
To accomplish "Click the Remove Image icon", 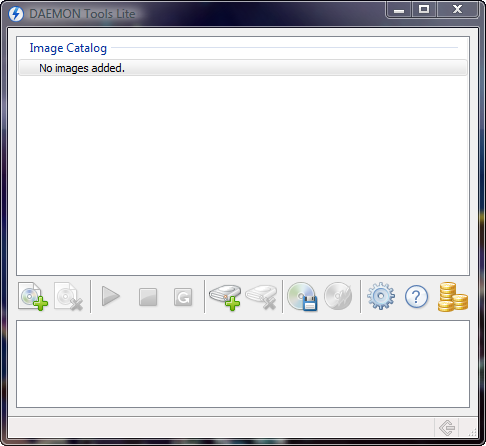I will (68, 296).
